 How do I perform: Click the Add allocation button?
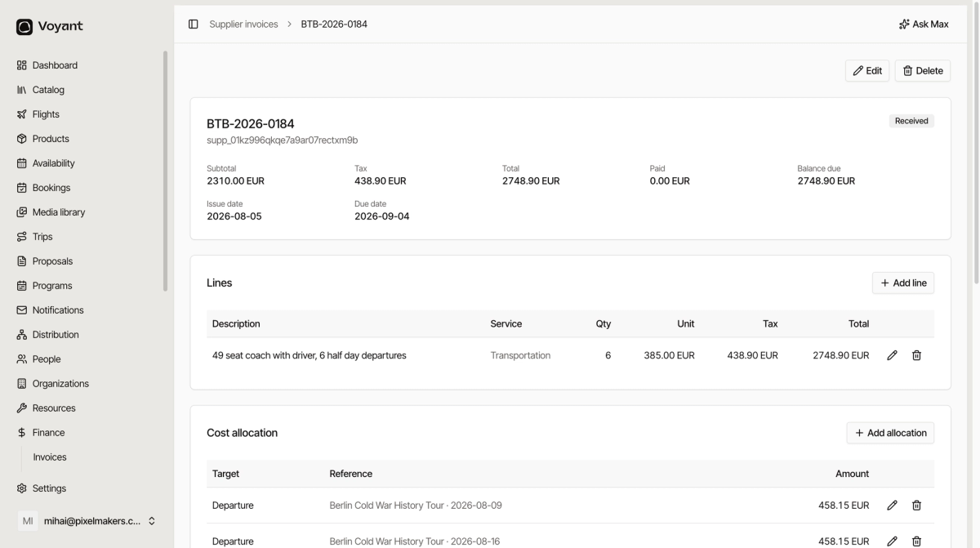(890, 433)
